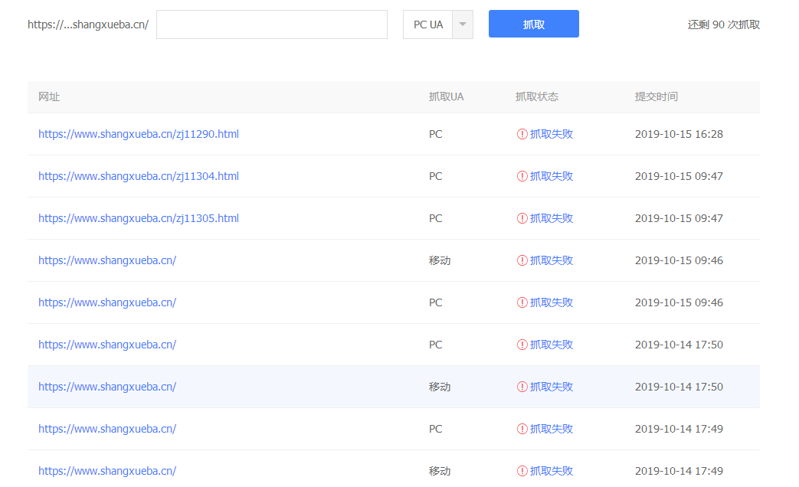Click the 提交时间 column header
Viewport: 799px width, 487px height.
click(x=656, y=97)
